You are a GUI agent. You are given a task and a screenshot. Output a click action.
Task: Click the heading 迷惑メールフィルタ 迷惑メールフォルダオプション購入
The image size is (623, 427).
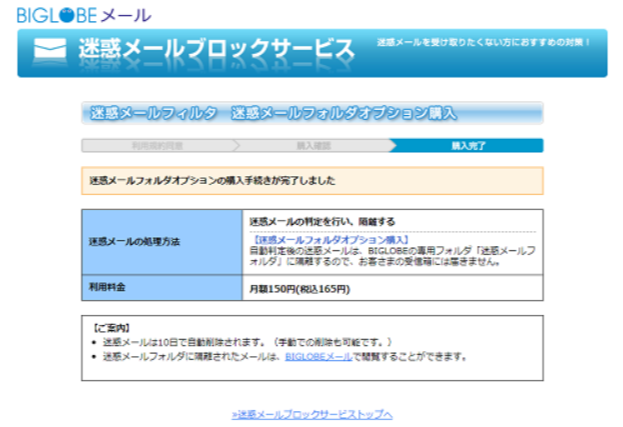pyautogui.click(x=273, y=114)
